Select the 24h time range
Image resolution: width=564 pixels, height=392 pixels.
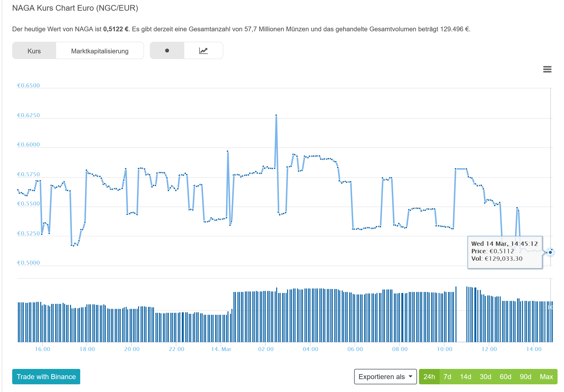point(429,377)
